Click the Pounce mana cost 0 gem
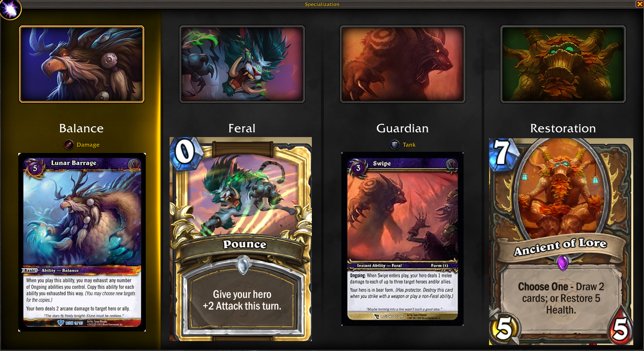Screen dimensions: 644x351 click(184, 152)
